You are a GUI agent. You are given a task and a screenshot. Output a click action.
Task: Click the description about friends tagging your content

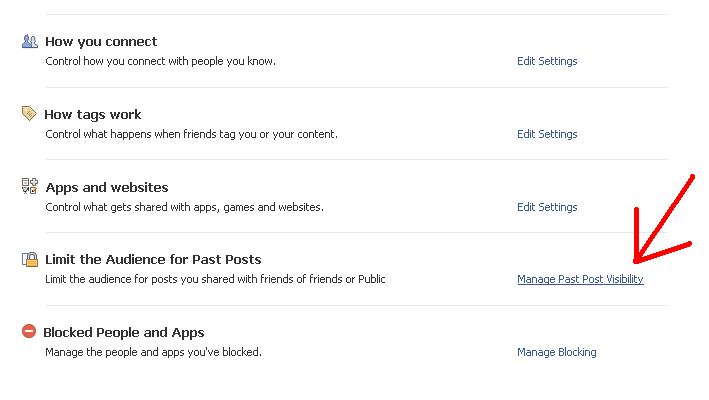(191, 134)
